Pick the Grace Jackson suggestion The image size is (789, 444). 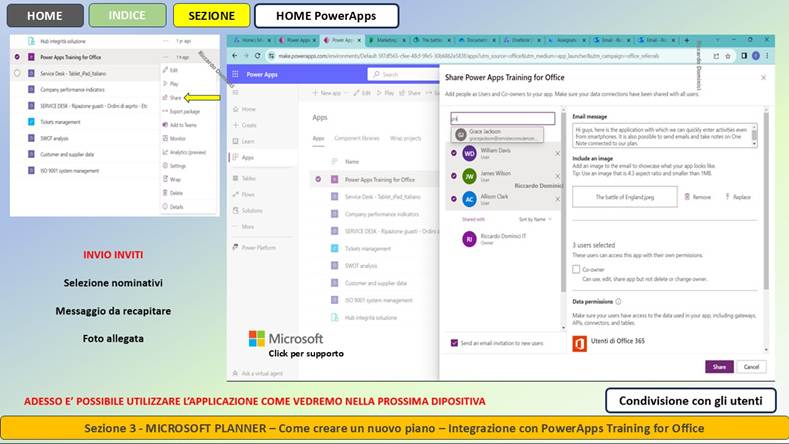point(497,134)
